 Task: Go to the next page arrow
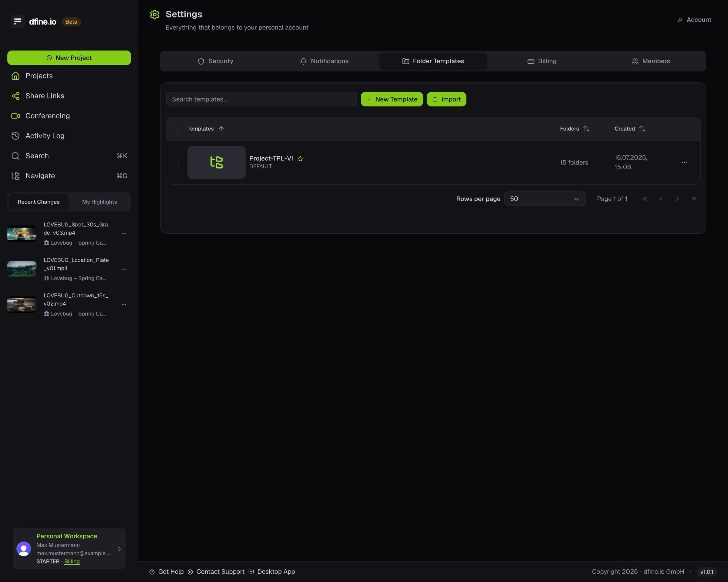[677, 199]
